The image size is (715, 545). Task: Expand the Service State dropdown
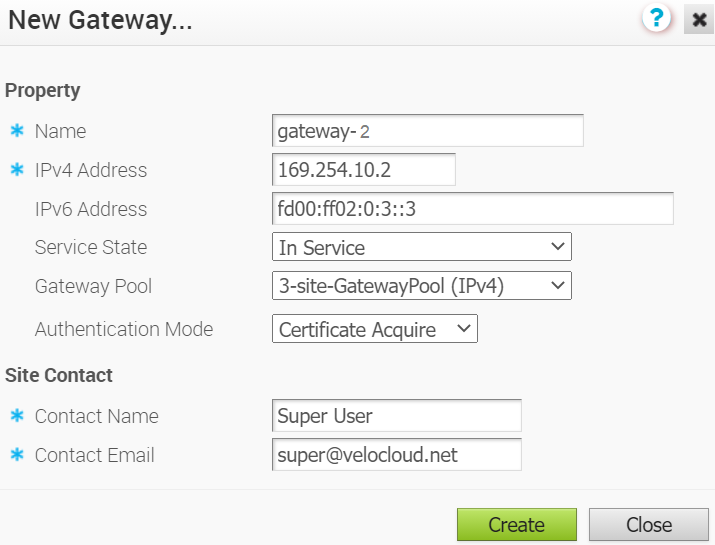tap(421, 247)
